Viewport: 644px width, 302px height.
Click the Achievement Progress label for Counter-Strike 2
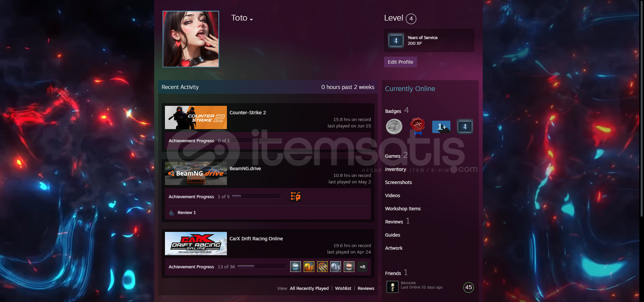tap(191, 141)
